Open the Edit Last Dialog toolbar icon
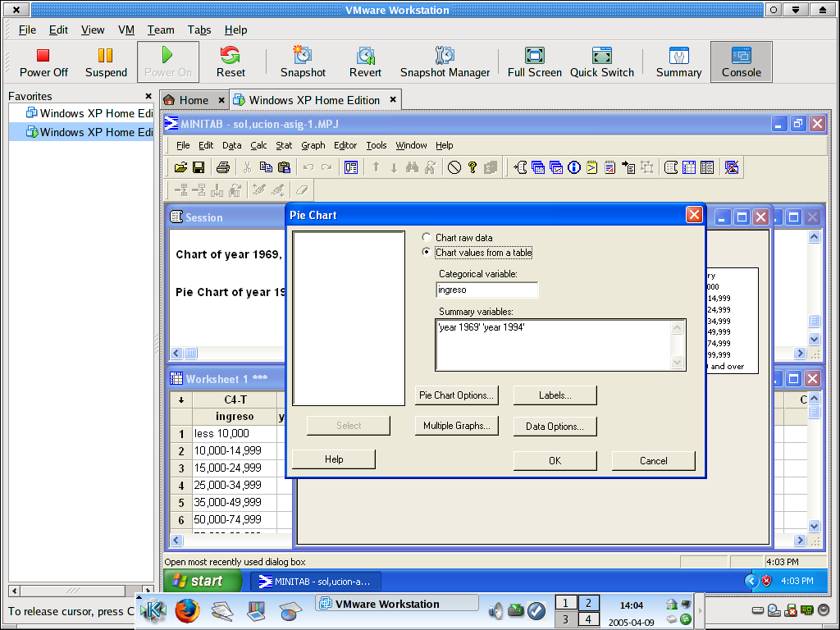The height and width of the screenshot is (630, 840). tap(351, 167)
